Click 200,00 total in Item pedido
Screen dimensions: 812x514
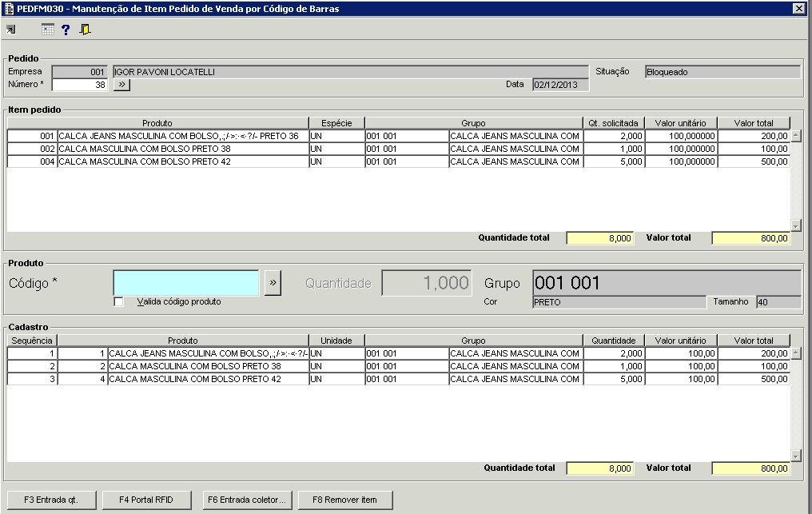754,136
